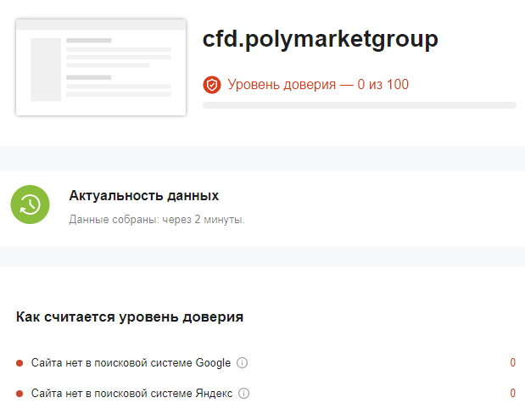Click the cfd.polymarketgroup site title
This screenshot has width=525, height=420.
pos(321,39)
